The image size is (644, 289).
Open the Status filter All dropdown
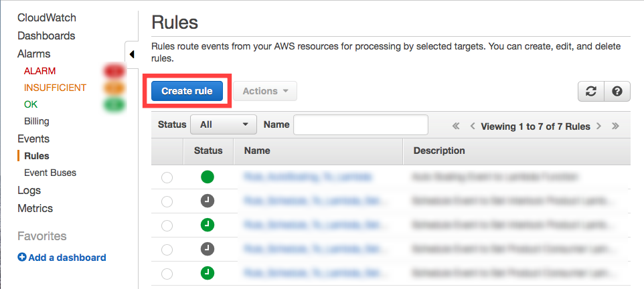click(x=224, y=124)
